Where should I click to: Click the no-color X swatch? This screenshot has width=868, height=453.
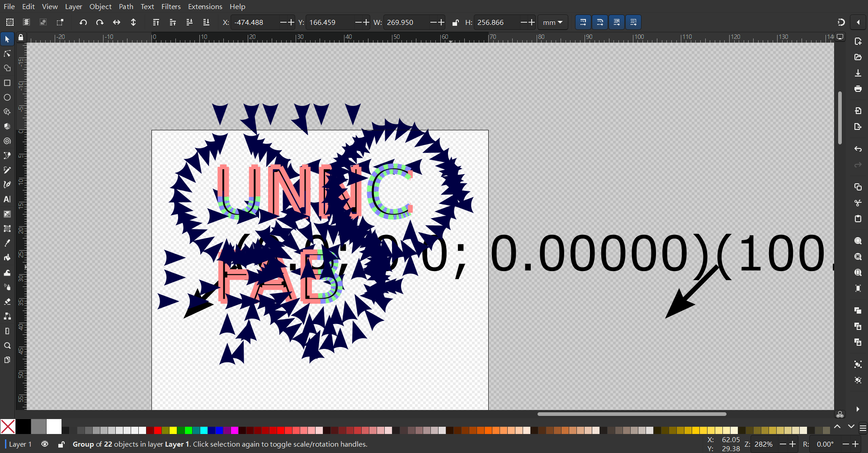click(x=8, y=426)
